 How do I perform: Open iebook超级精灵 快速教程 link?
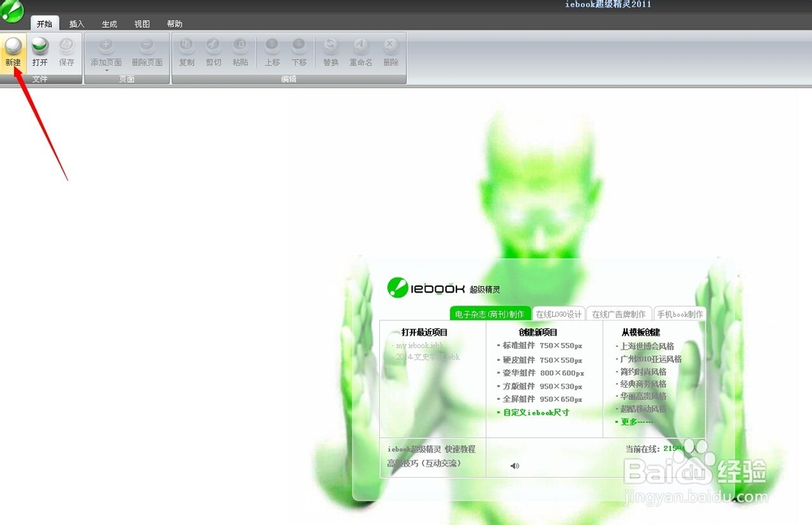(x=431, y=449)
